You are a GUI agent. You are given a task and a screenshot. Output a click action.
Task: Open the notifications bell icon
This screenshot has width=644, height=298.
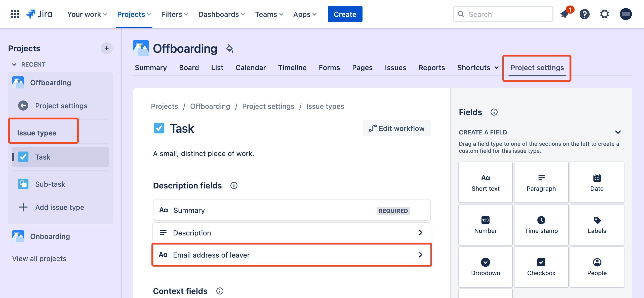tap(565, 14)
